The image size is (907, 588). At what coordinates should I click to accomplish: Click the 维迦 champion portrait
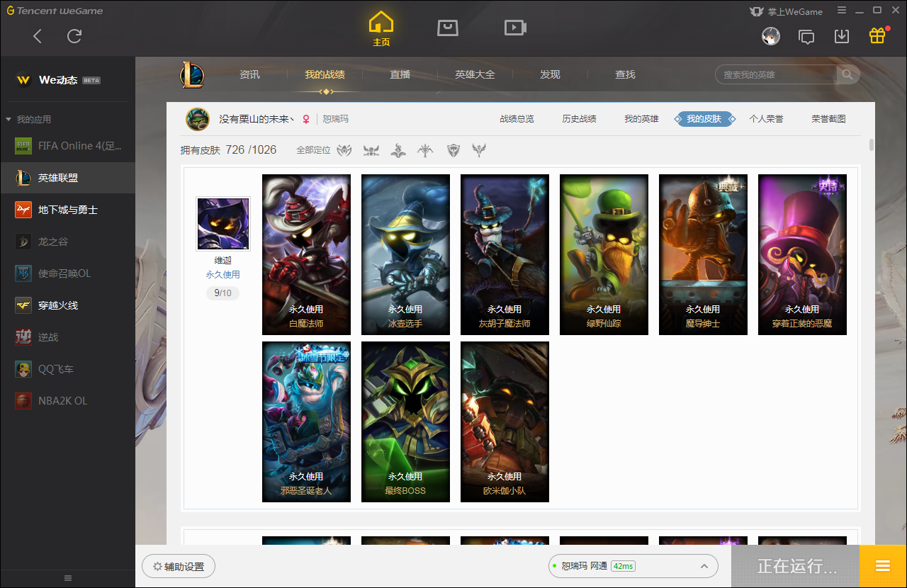(x=223, y=224)
